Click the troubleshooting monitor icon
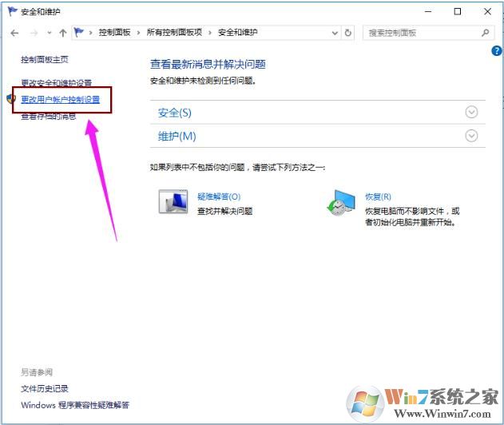This screenshot has height=425, width=504. pos(173,202)
